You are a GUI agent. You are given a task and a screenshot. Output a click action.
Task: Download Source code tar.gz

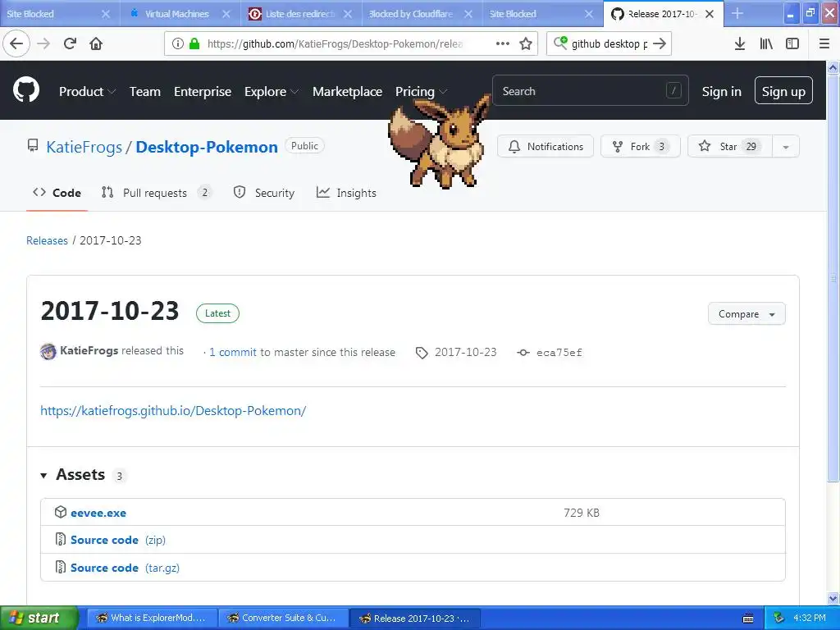coord(125,568)
